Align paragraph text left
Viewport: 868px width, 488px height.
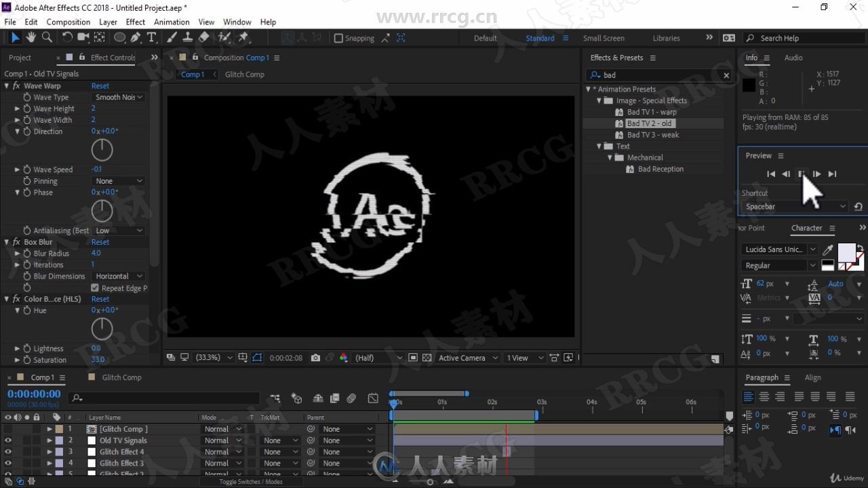pos(749,396)
